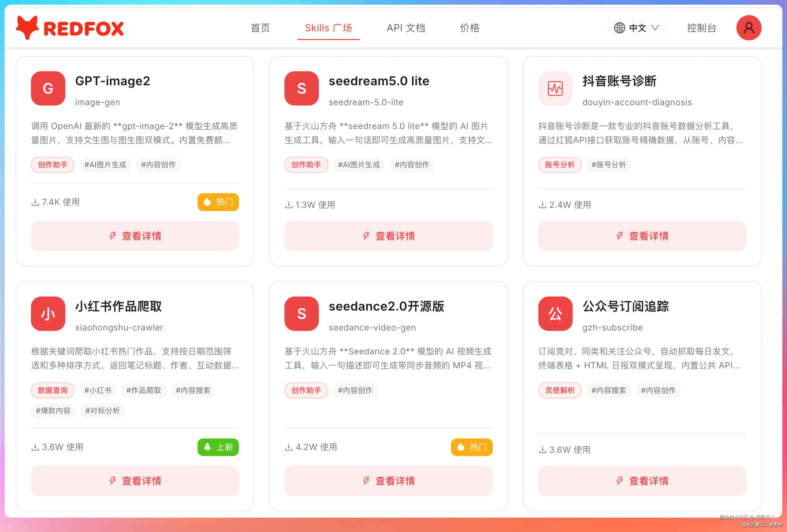787x532 pixels.
Task: Click the seedream-5.0-lite slug text
Action: (x=366, y=102)
